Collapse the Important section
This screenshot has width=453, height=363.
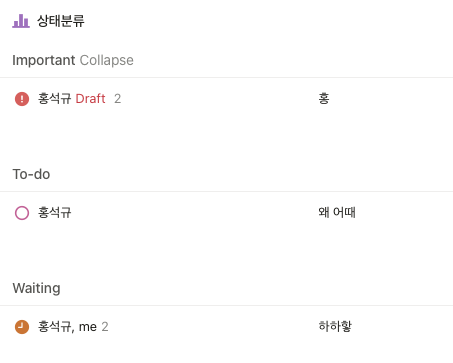pyautogui.click(x=106, y=60)
